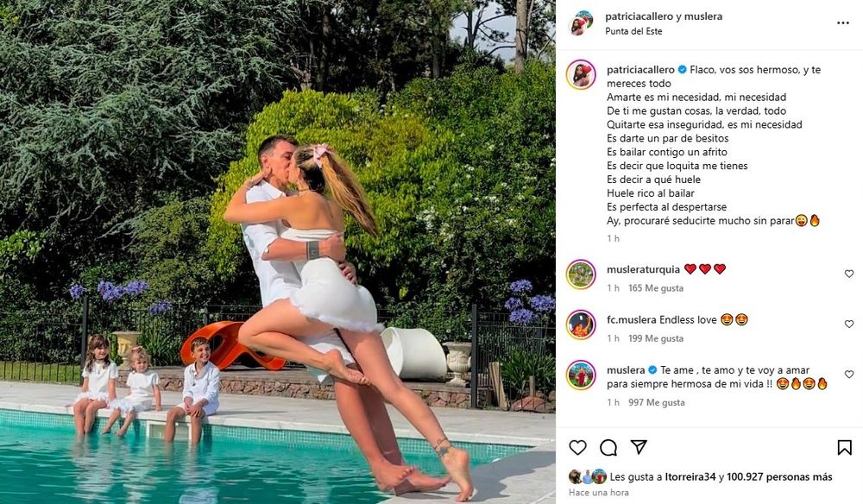Open the three-dot more options menu
863x504 pixels.
coord(843,23)
